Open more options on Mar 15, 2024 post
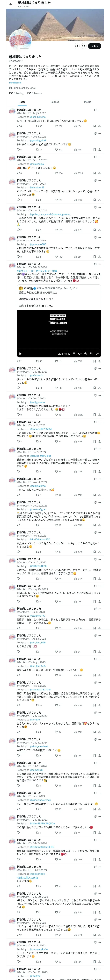Image resolution: width=110 pixels, height=980 pixels. coord(100,207)
